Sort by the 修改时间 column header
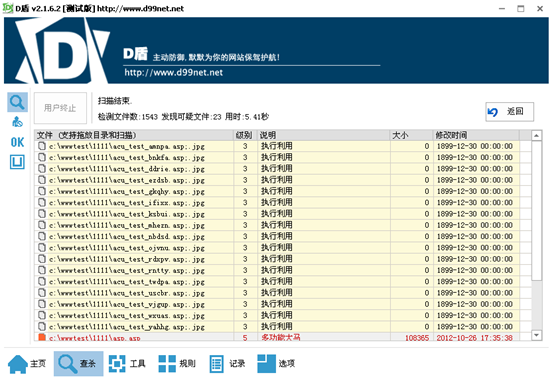The width and height of the screenshot is (553, 381). click(x=476, y=135)
